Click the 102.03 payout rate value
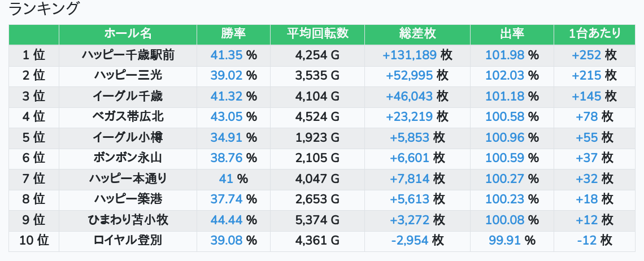 click(505, 76)
